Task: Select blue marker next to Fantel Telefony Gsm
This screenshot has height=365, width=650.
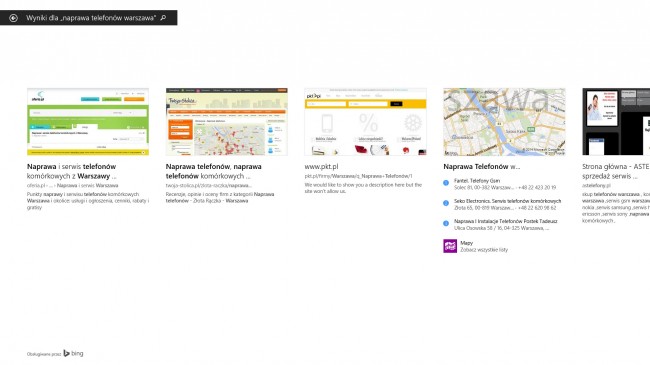Action: click(446, 183)
